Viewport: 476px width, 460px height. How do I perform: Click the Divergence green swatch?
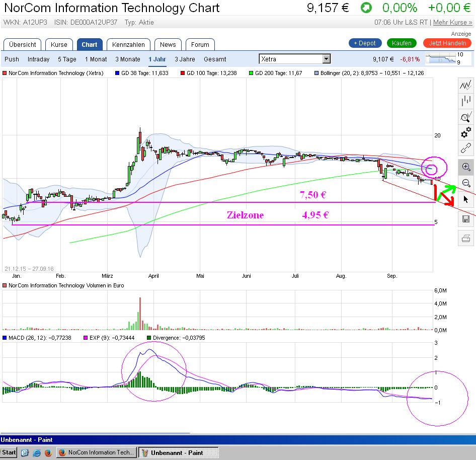(x=149, y=338)
